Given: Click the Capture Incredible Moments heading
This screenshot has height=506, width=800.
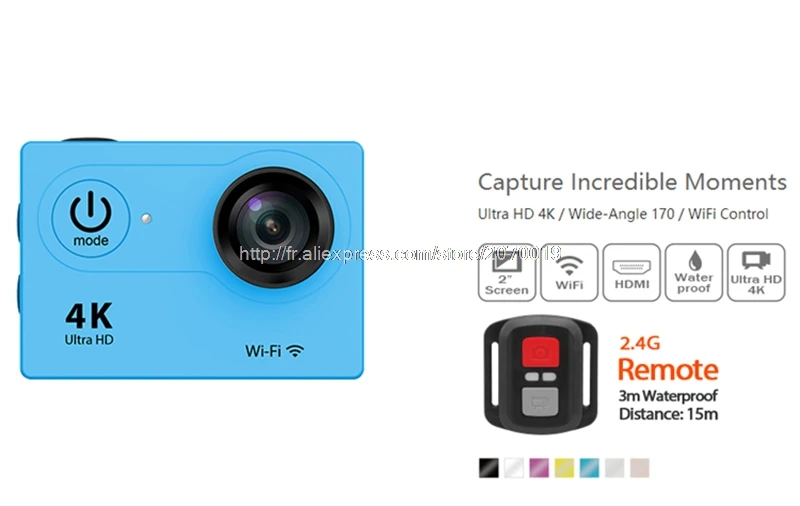Looking at the screenshot, I should (x=632, y=182).
